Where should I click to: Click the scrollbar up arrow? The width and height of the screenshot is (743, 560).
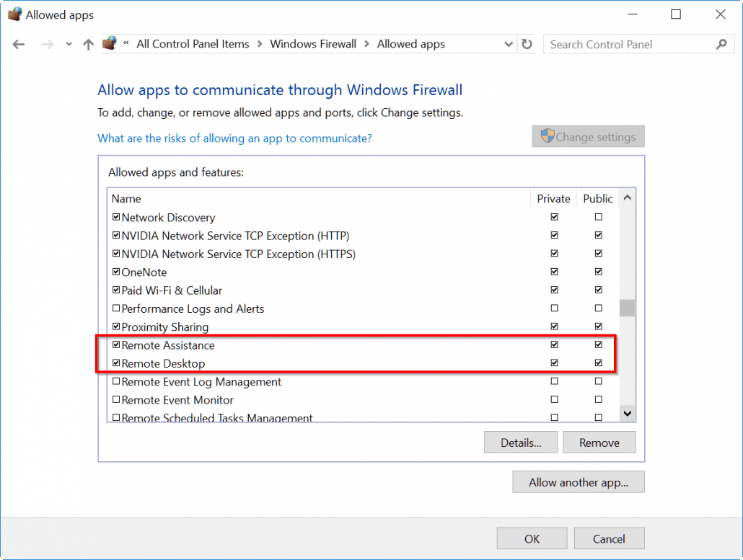(x=626, y=196)
